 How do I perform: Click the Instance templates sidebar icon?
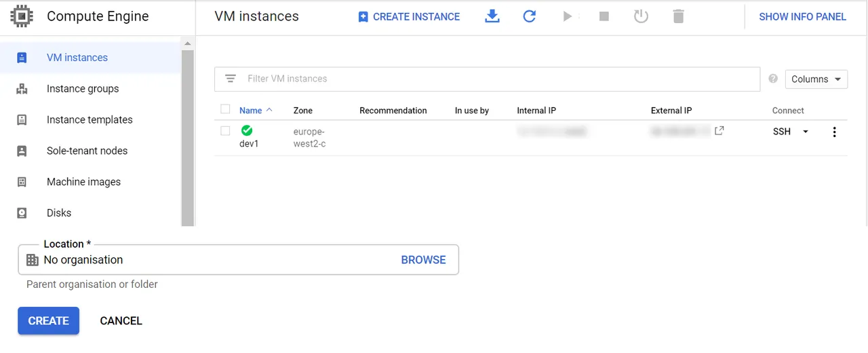(x=22, y=120)
